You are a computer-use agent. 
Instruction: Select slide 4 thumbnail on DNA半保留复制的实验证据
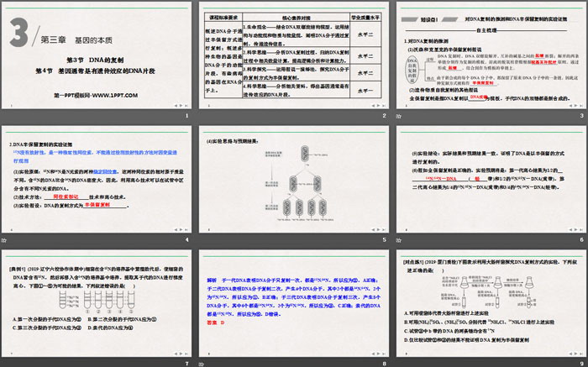97,179
